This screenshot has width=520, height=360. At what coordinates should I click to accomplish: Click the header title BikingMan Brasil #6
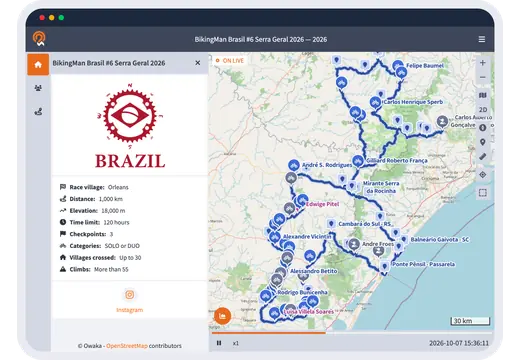tap(261, 39)
